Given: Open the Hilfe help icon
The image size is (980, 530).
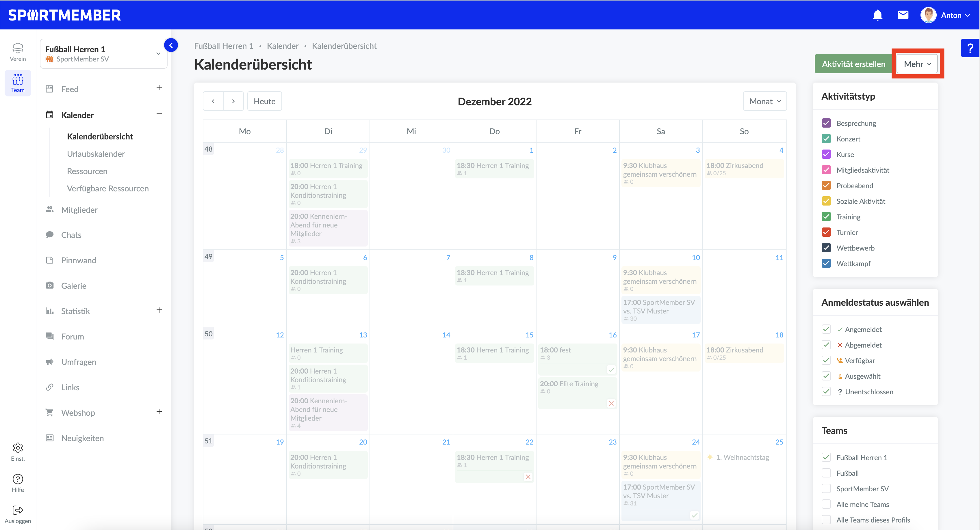Looking at the screenshot, I should (18, 482).
